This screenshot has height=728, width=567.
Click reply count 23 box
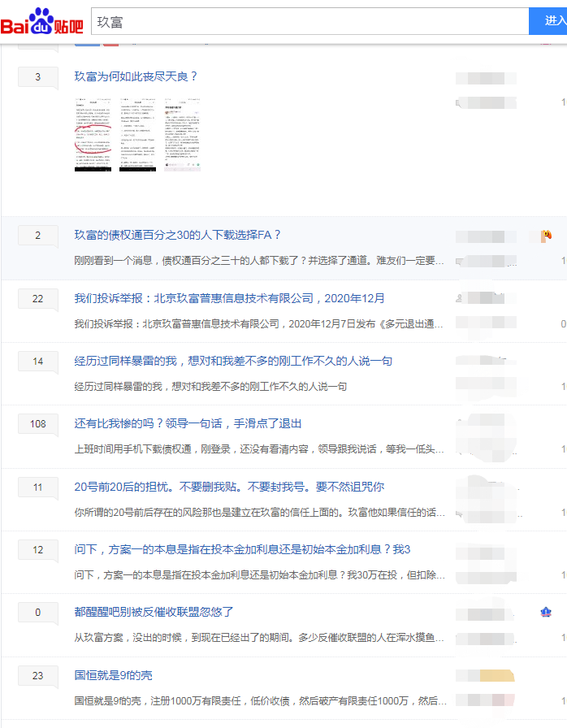click(x=38, y=675)
